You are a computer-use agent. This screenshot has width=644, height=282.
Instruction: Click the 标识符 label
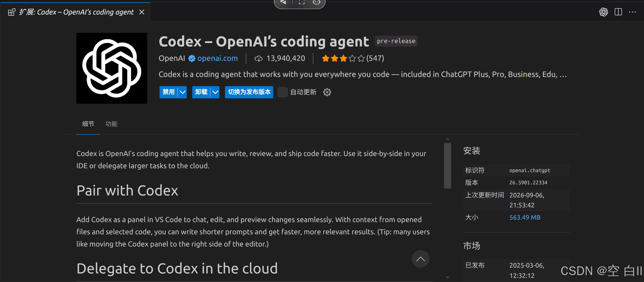point(475,170)
